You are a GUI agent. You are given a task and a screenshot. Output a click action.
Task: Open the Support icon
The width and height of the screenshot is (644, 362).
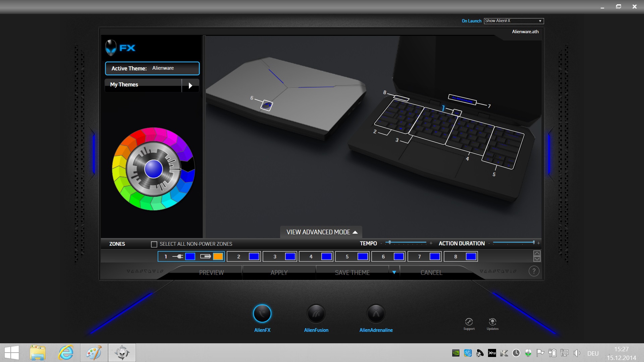pos(469,322)
